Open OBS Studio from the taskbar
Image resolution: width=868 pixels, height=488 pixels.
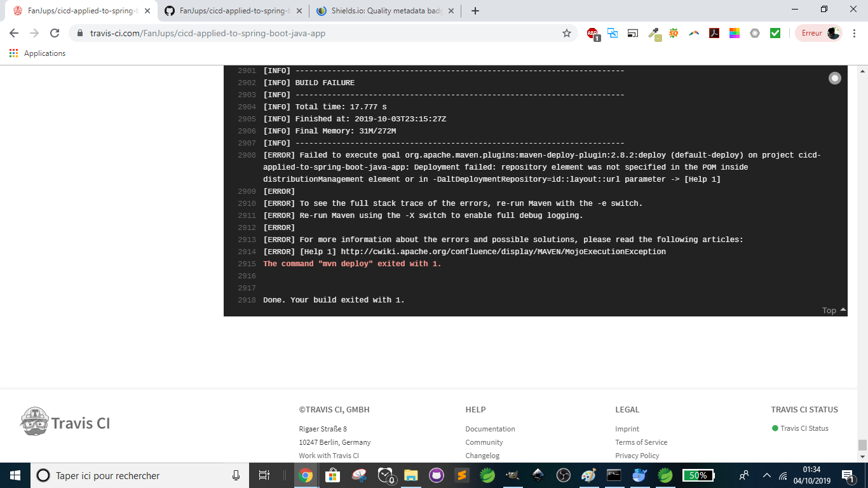point(563,475)
